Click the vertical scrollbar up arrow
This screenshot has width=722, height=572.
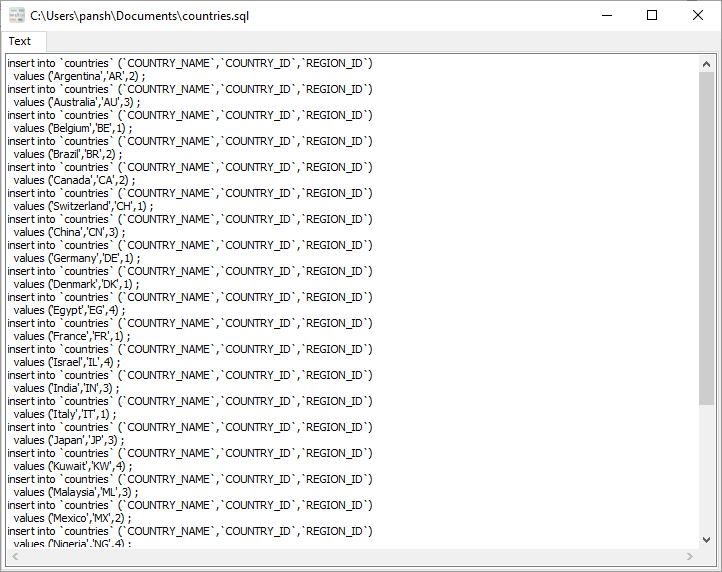coord(708,62)
